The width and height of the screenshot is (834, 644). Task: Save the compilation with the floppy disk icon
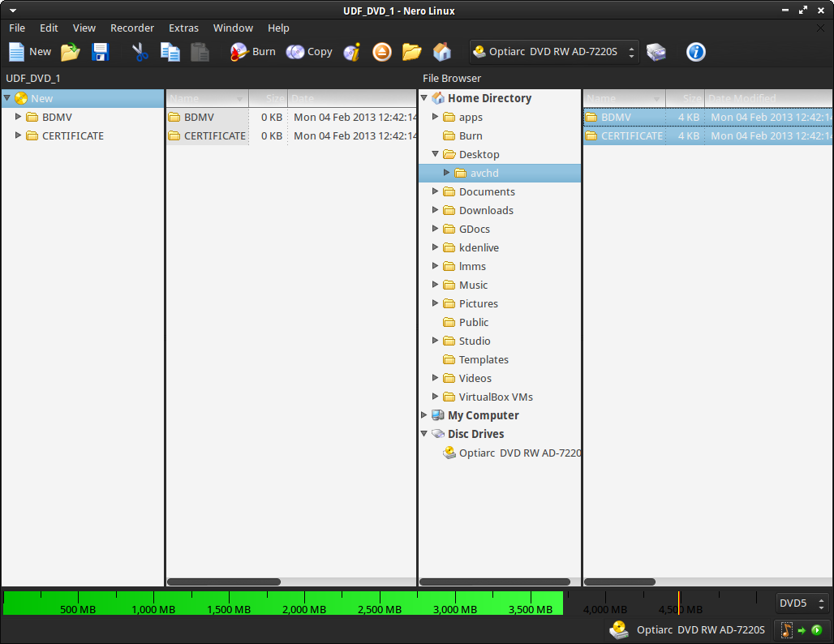pyautogui.click(x=100, y=52)
